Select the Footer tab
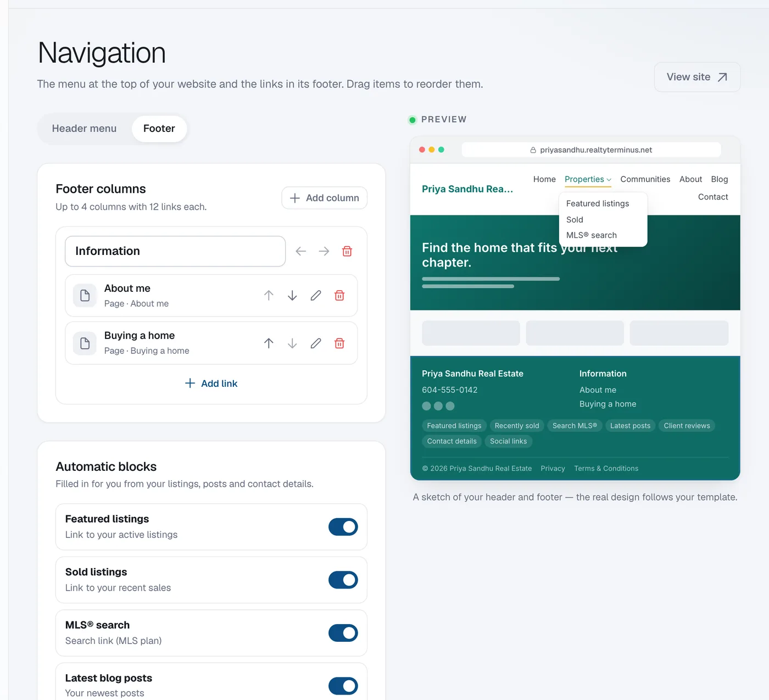 [159, 129]
